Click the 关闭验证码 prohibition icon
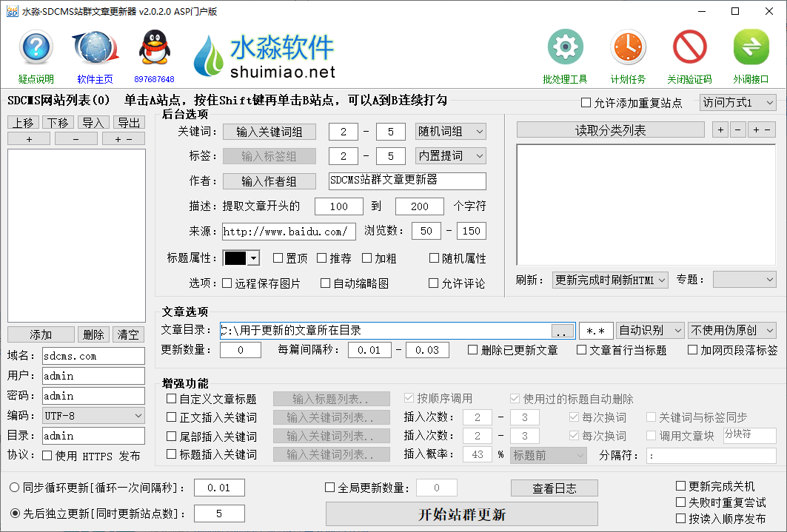Screen dimensions: 787x532 689,47
